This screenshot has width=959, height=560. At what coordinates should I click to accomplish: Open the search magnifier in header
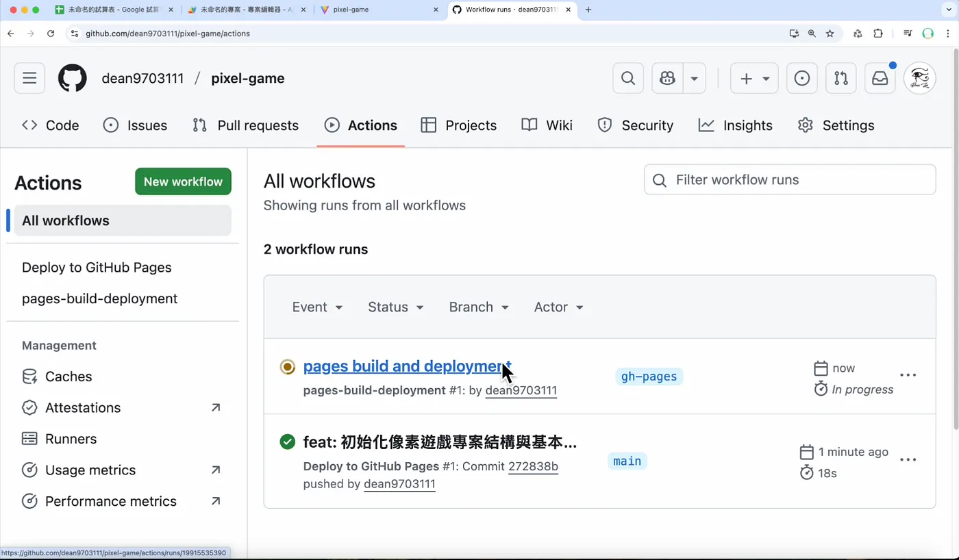click(x=628, y=78)
